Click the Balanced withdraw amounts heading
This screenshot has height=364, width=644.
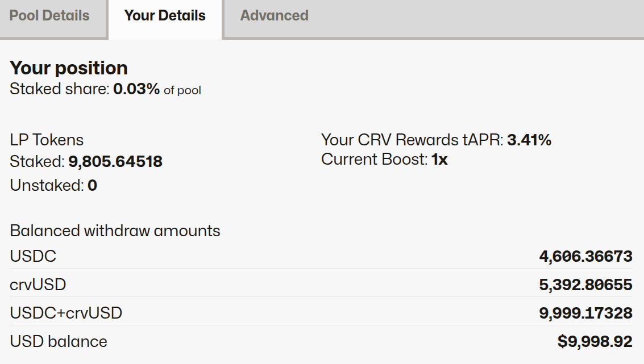(x=115, y=231)
